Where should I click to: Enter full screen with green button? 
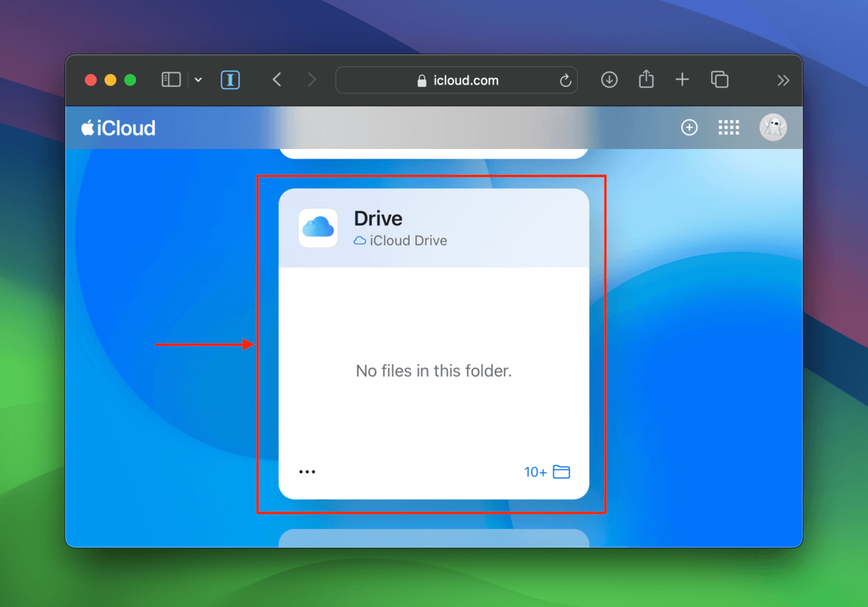(x=130, y=80)
